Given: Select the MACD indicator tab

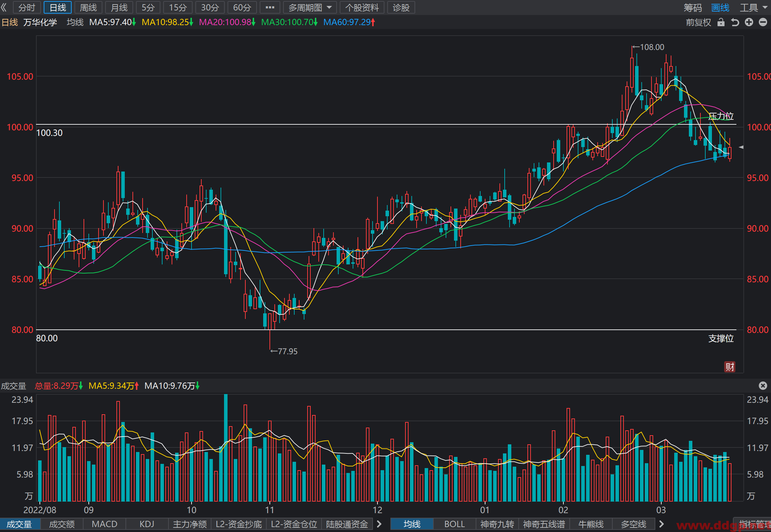Looking at the screenshot, I should tap(104, 524).
